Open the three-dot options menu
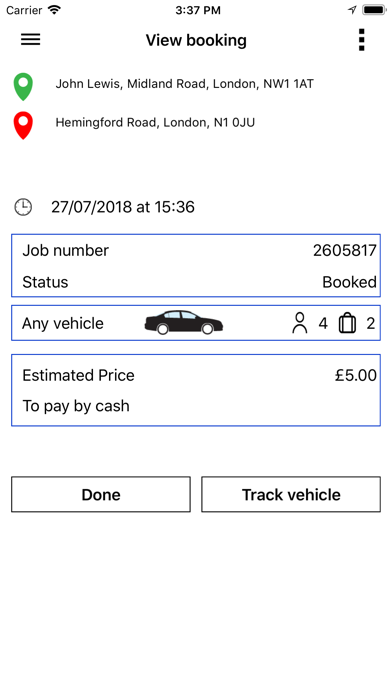This screenshot has width=392, height=696. pos(361,40)
